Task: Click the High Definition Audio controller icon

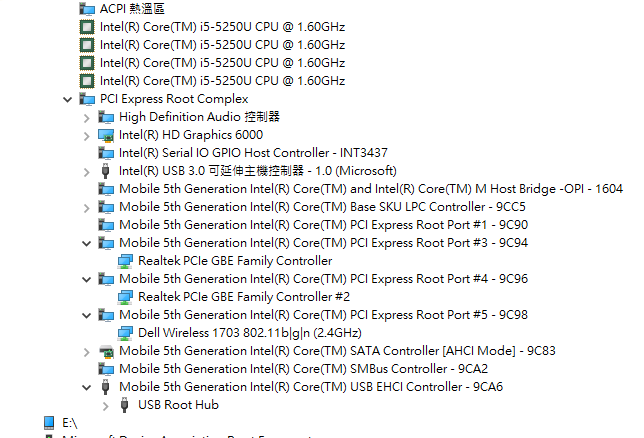Action: [x=106, y=117]
